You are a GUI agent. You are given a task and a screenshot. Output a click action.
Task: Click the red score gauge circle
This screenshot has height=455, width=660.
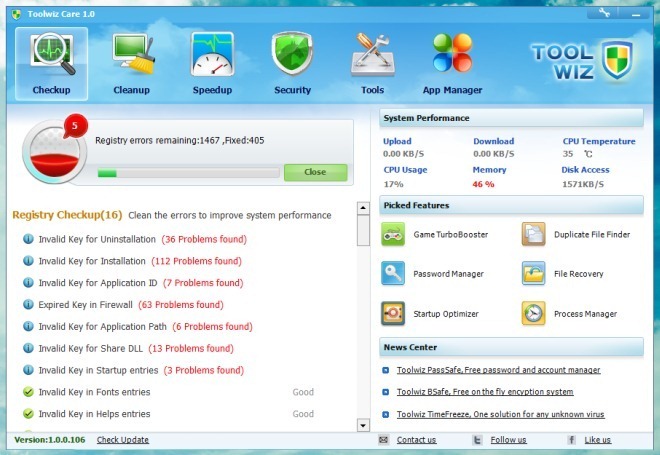click(x=54, y=152)
